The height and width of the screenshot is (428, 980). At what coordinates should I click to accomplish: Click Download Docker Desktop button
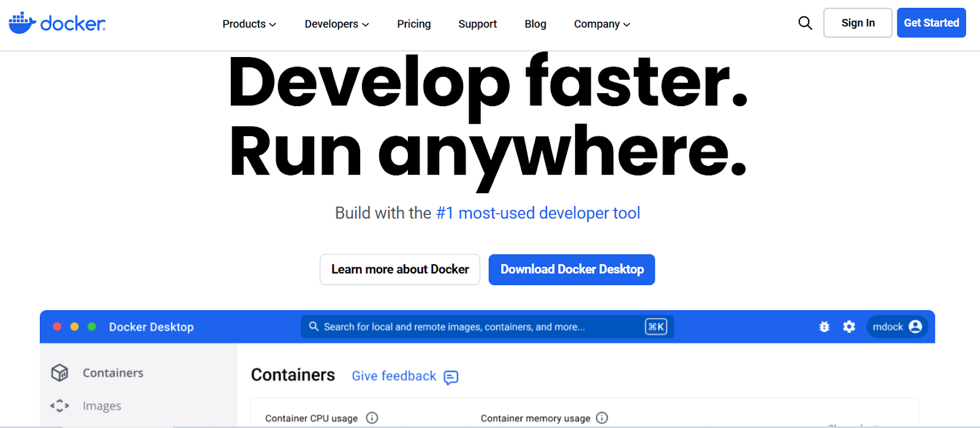click(x=572, y=270)
